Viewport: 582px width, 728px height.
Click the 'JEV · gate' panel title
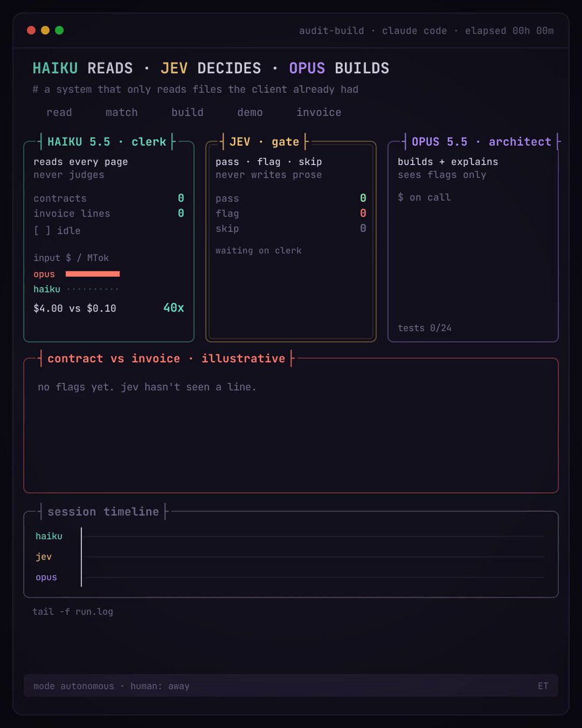point(264,142)
